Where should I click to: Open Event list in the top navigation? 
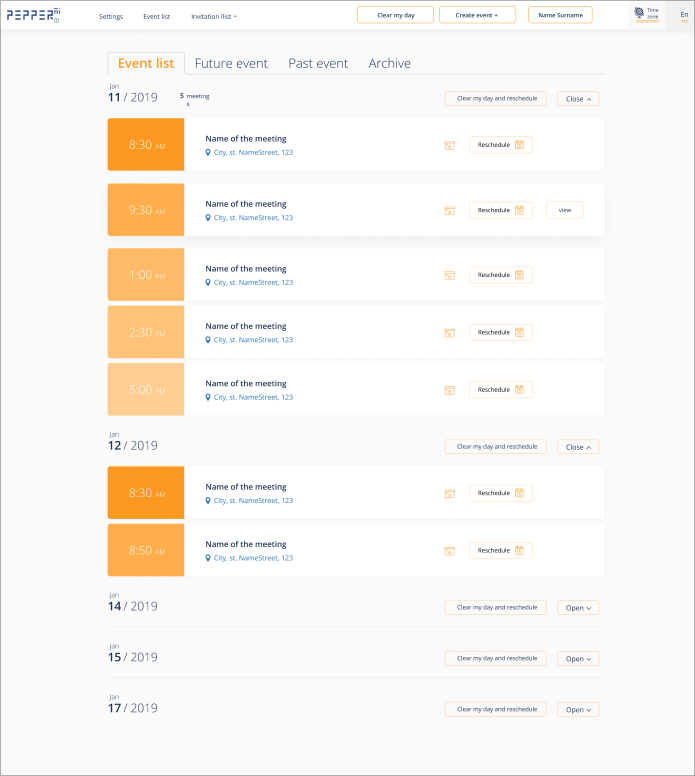(x=156, y=16)
